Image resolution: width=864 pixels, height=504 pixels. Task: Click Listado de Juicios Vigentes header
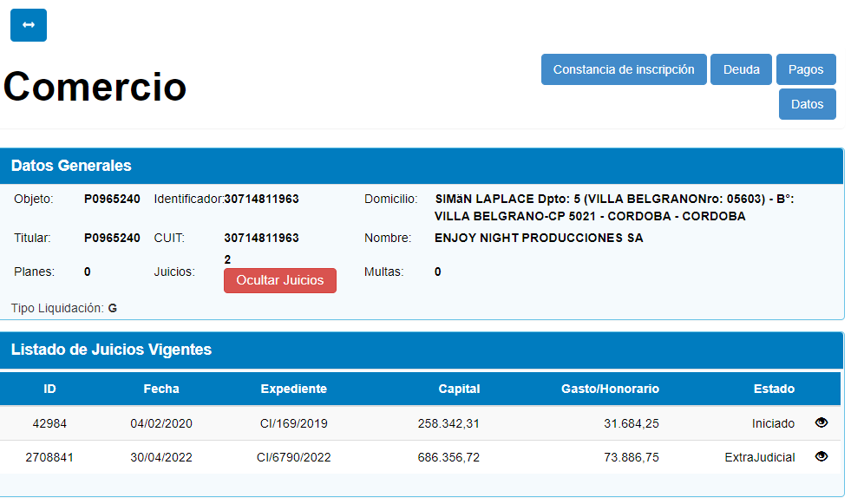(111, 350)
